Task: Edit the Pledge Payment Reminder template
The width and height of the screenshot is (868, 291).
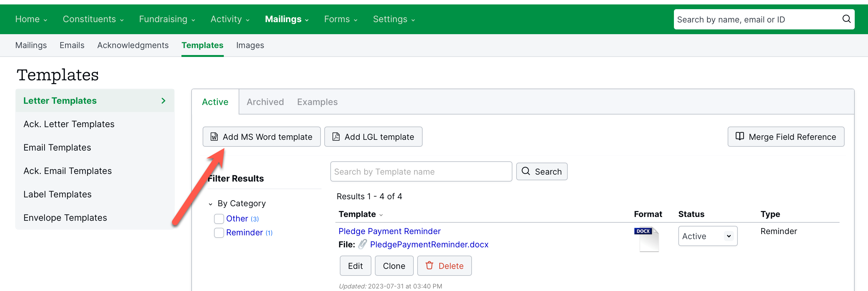Action: point(356,266)
